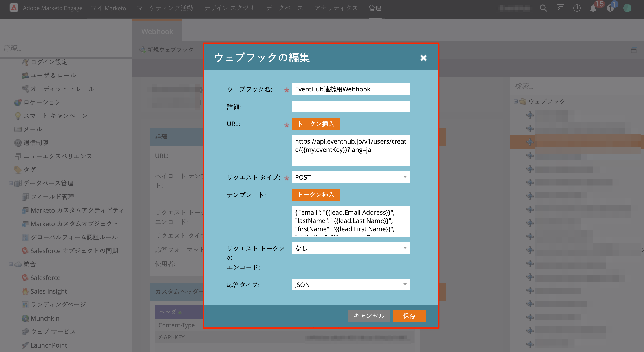Click the 新規ウェブフック icon
The image size is (644, 352).
coord(143,50)
